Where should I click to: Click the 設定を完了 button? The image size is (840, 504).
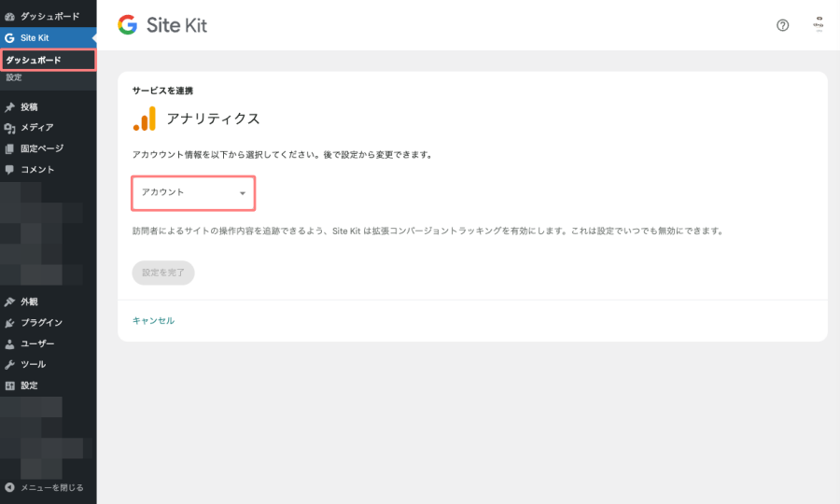tap(163, 273)
